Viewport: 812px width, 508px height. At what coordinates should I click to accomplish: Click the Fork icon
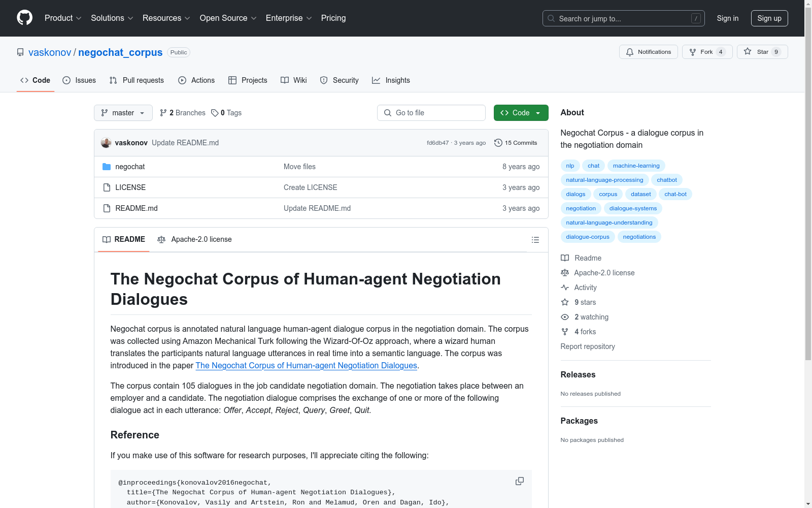point(693,52)
